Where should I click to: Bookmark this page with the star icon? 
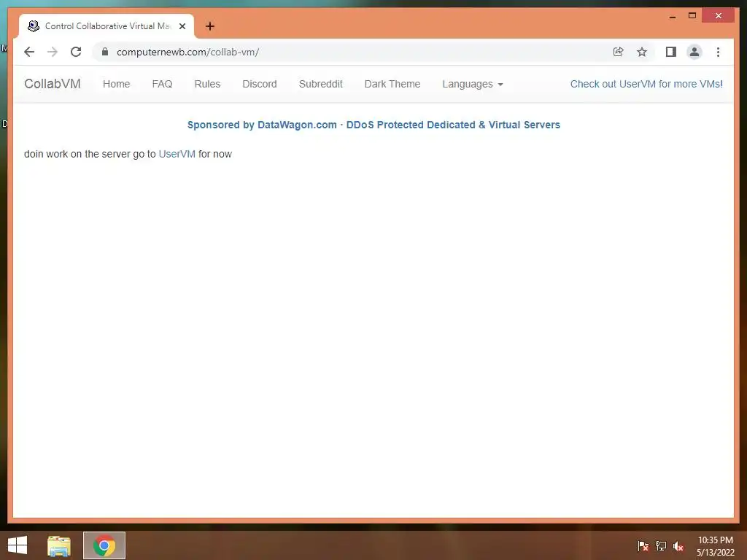[x=642, y=52]
